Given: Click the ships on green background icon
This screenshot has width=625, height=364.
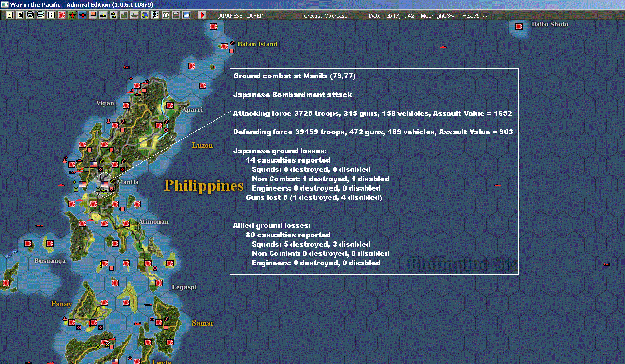Looking at the screenshot, I should point(134,16).
